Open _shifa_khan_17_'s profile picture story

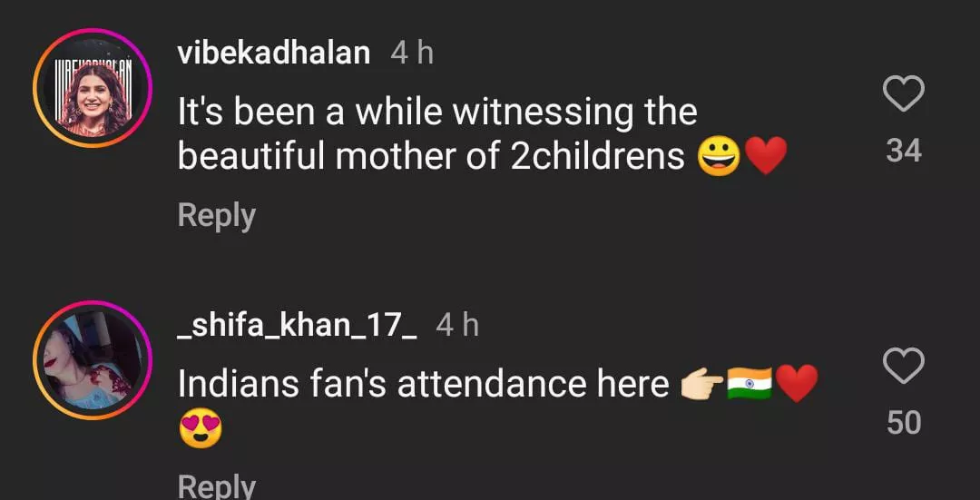[x=91, y=360]
